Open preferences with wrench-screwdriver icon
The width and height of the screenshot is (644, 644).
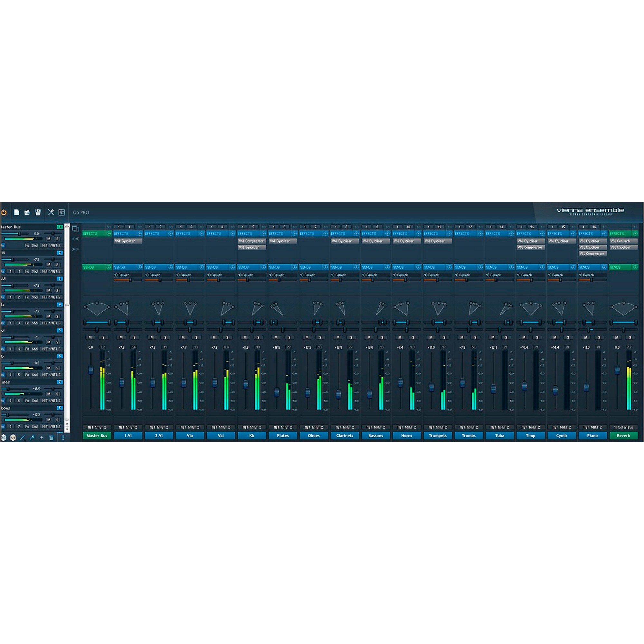51,212
